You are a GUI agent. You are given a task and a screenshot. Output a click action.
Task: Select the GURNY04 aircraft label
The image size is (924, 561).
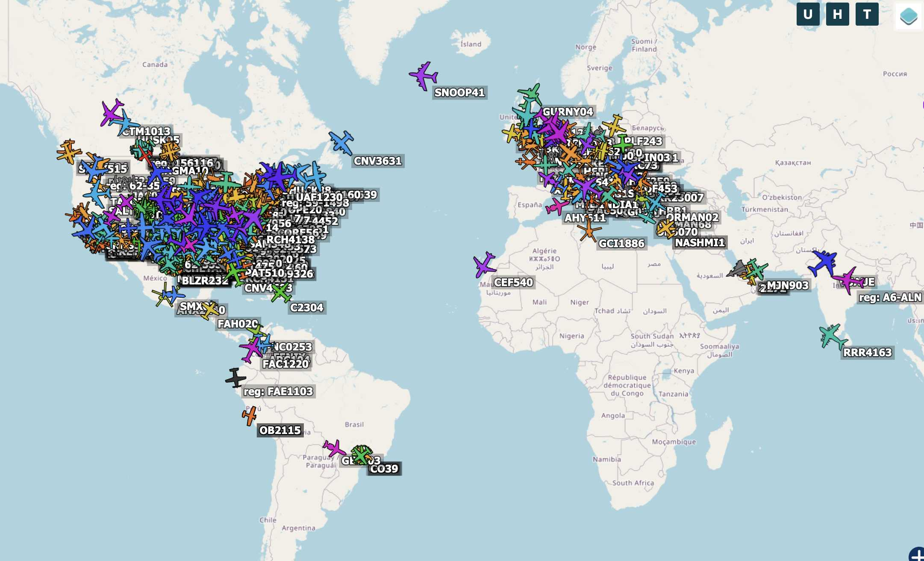click(x=568, y=112)
